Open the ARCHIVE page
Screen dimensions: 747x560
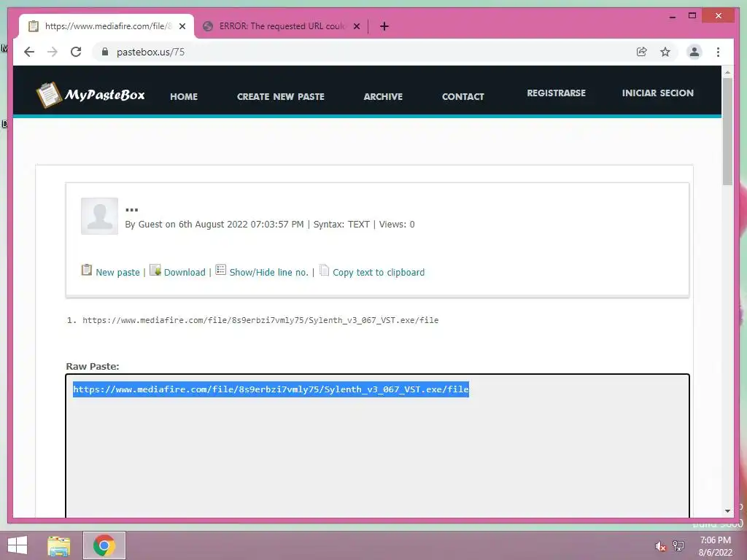click(383, 97)
